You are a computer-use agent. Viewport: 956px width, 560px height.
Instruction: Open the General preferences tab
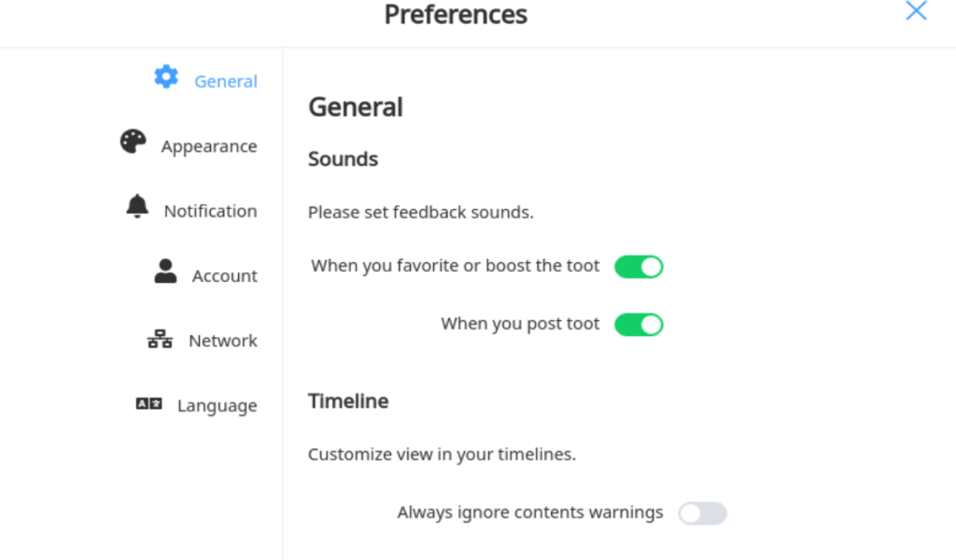point(226,81)
